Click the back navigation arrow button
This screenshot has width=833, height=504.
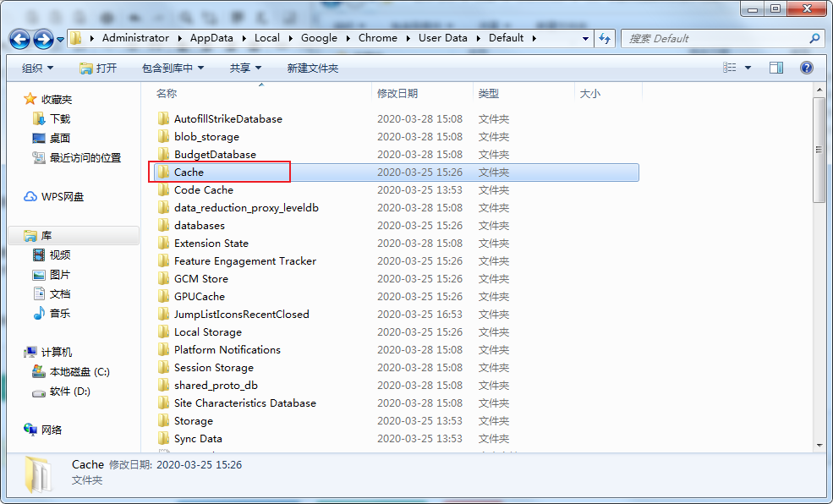point(20,39)
